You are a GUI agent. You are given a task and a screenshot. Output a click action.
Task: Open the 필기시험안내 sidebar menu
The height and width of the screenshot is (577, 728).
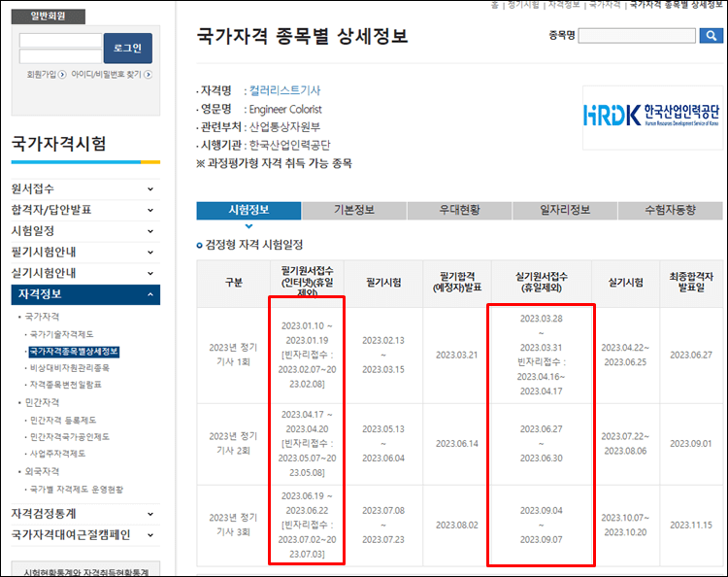coord(85,253)
